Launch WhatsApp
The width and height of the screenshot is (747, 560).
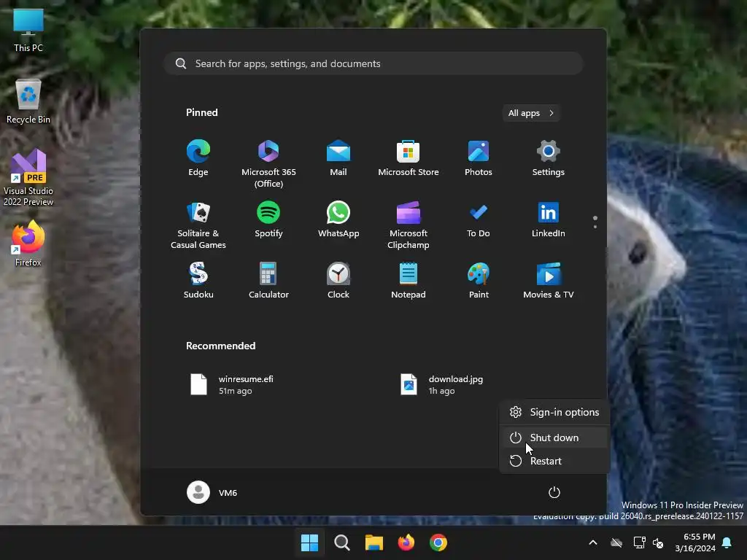tap(338, 219)
